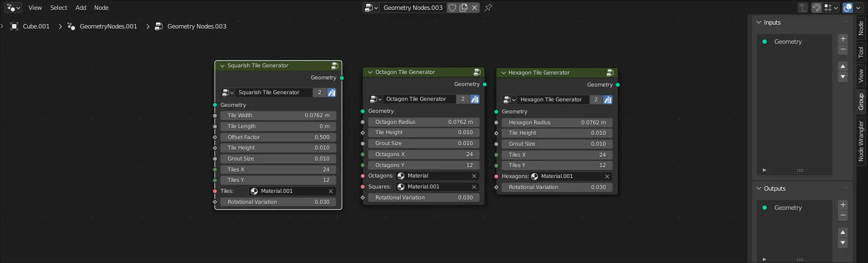The image size is (868, 263).
Task: Clear Material.001 from Squares slot
Action: [x=474, y=187]
